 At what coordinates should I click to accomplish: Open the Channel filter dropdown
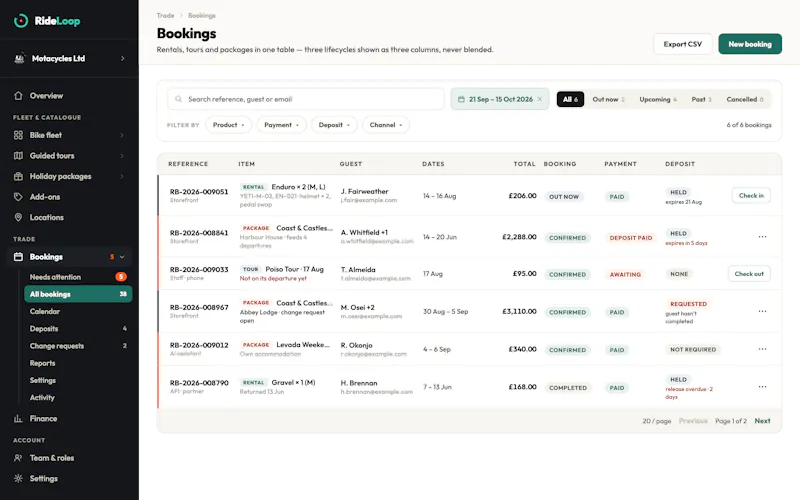386,125
